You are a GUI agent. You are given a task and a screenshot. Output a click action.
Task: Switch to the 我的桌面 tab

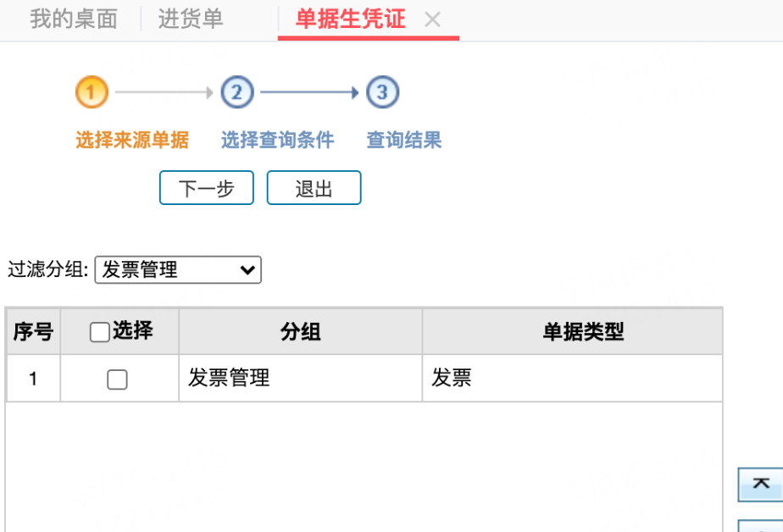[74, 19]
